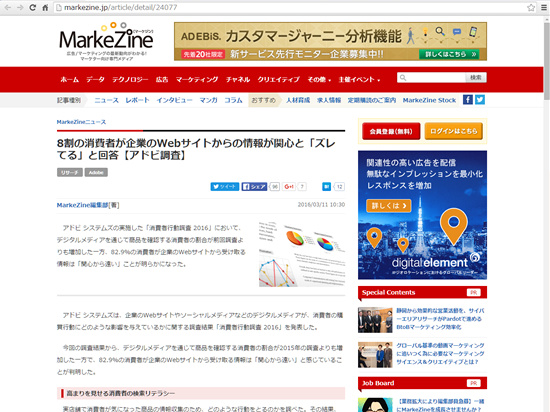Click the blue bookmark count icon
The height and width of the screenshot is (412, 550).
point(327,187)
